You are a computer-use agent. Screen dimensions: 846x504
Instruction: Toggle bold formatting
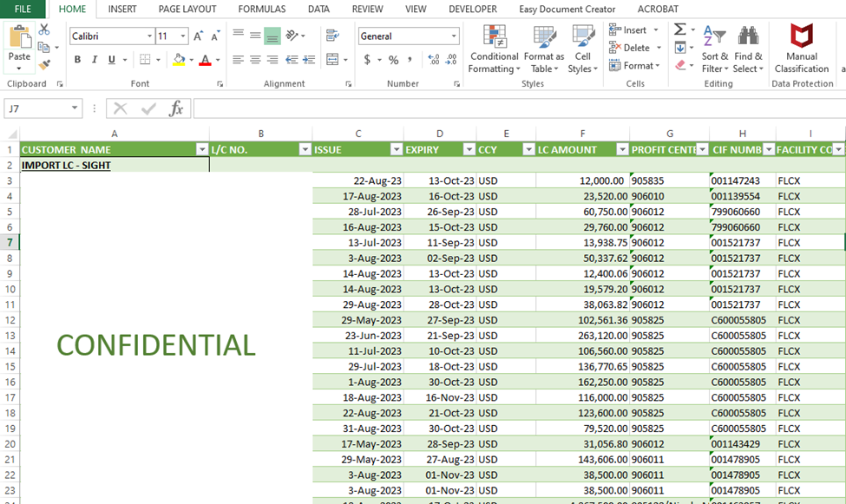coord(77,60)
